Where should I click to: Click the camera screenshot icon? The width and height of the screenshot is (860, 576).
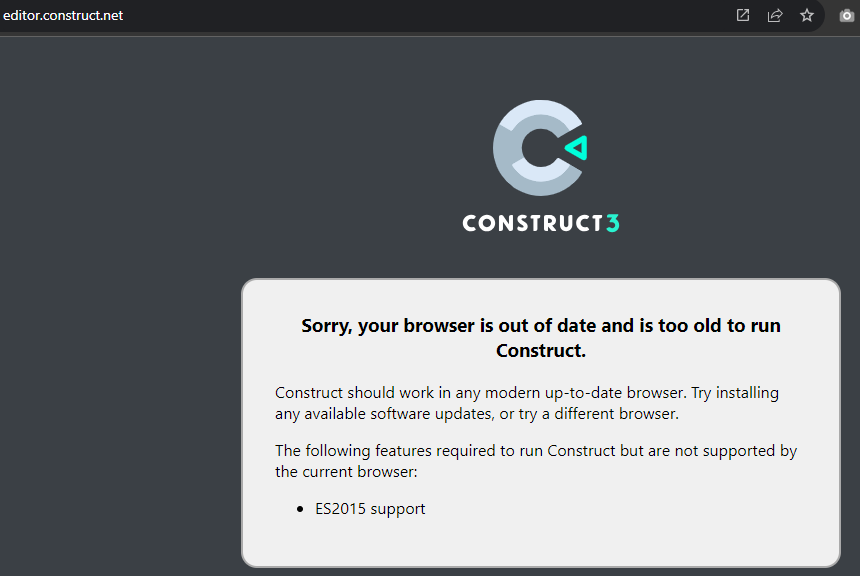(x=847, y=15)
